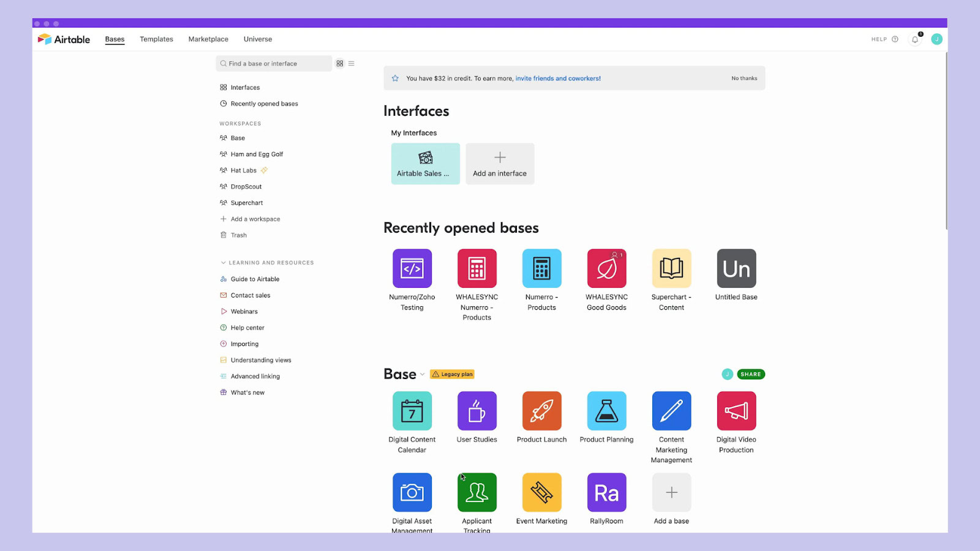Expand the Base workspace dropdown chevron
Image resolution: width=980 pixels, height=551 pixels.
[422, 375]
